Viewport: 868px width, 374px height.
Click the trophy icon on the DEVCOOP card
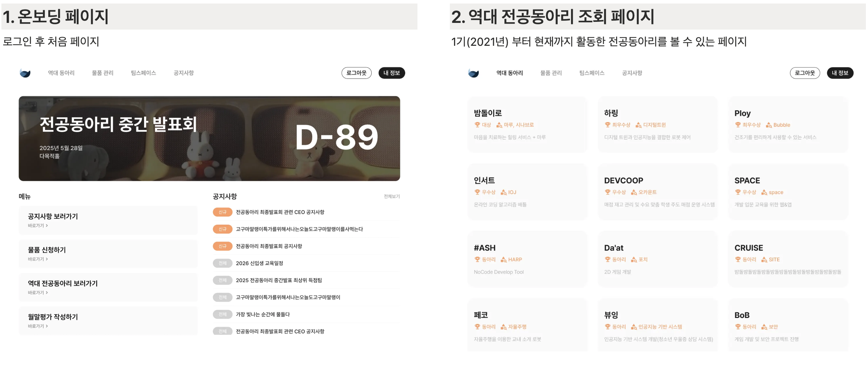608,192
